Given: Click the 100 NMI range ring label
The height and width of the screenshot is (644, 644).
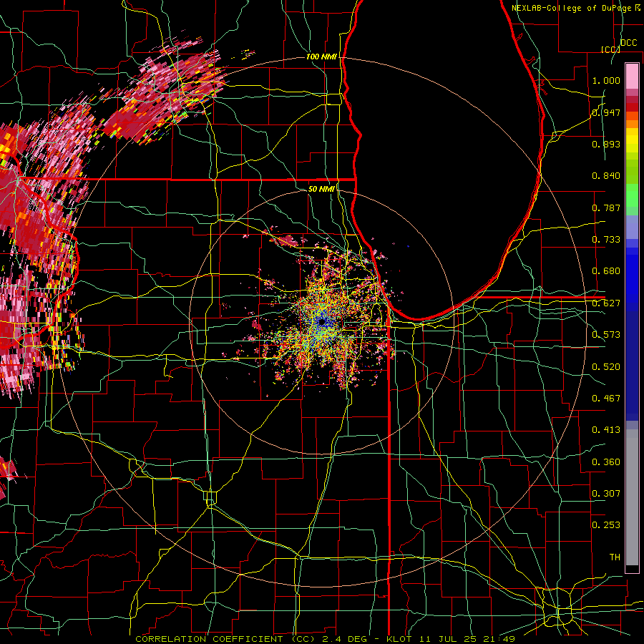Looking at the screenshot, I should tap(321, 57).
